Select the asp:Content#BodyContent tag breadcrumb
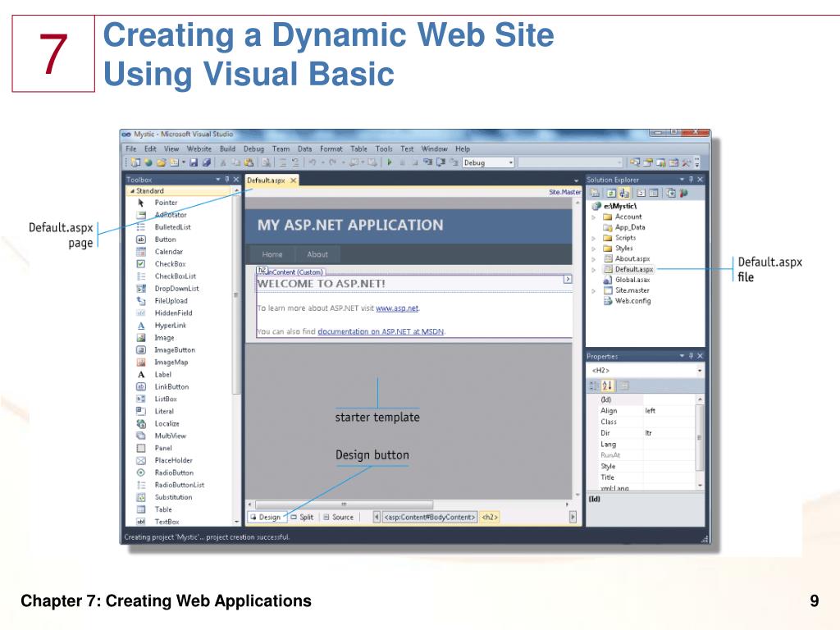The image size is (840, 630). tap(430, 517)
